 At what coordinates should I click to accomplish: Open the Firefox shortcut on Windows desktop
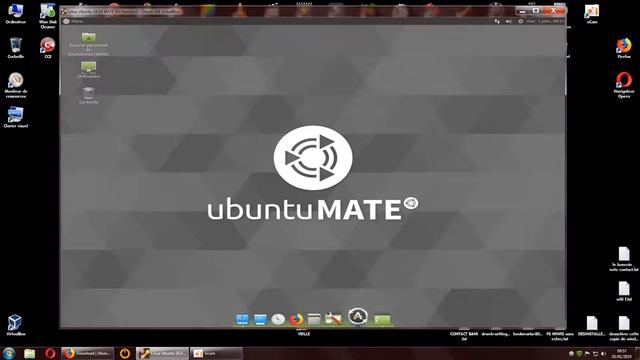tap(624, 48)
